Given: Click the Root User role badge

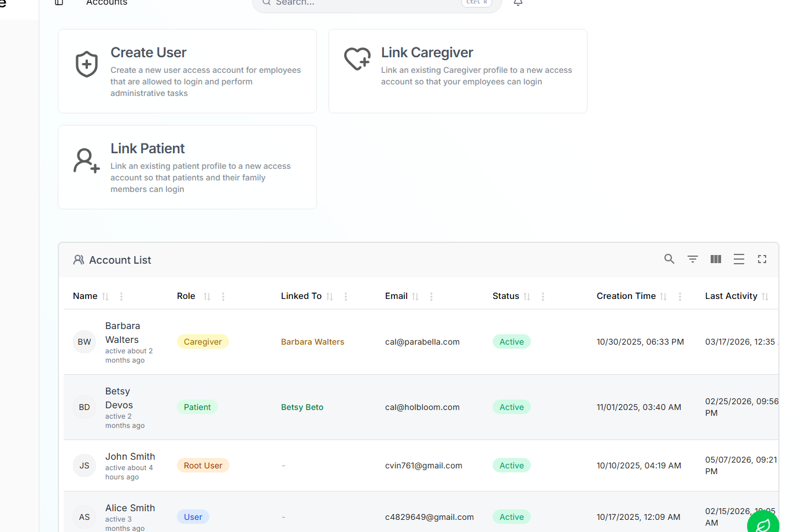Looking at the screenshot, I should [x=203, y=465].
